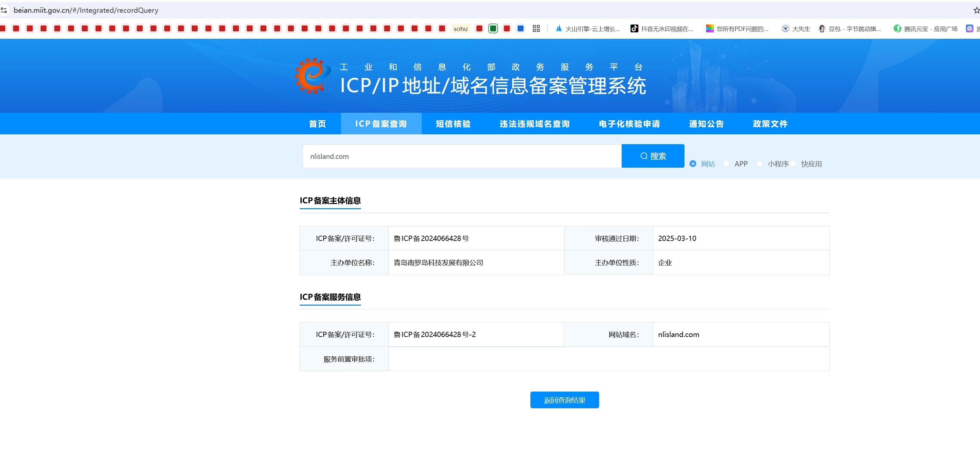This screenshot has height=472, width=980.
Task: Open the 违法违规域名查询 tab
Action: [x=535, y=124]
